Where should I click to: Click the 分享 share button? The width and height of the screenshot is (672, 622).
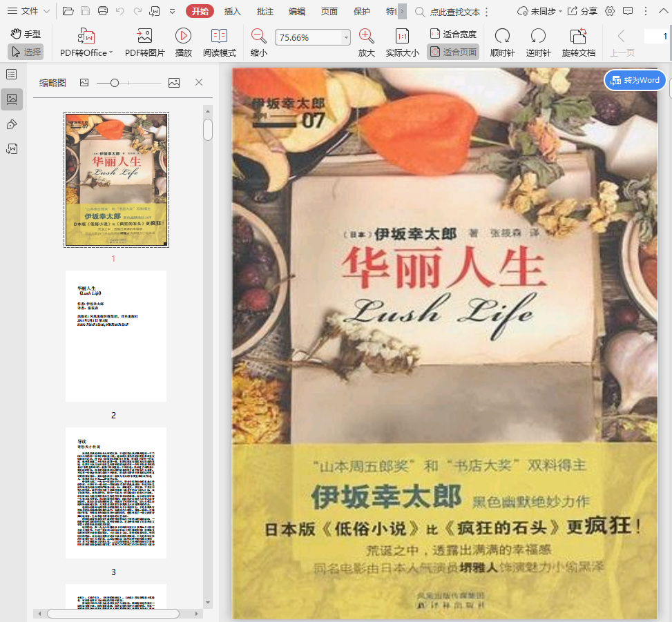tap(582, 12)
